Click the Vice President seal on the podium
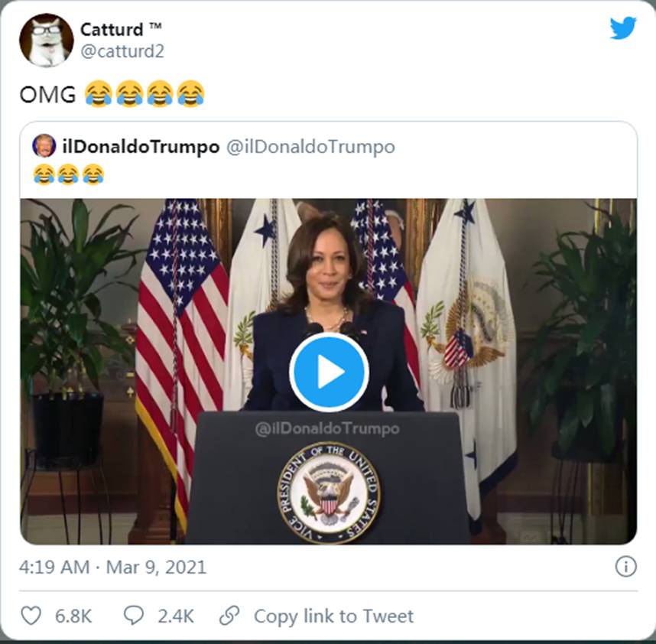 click(329, 492)
